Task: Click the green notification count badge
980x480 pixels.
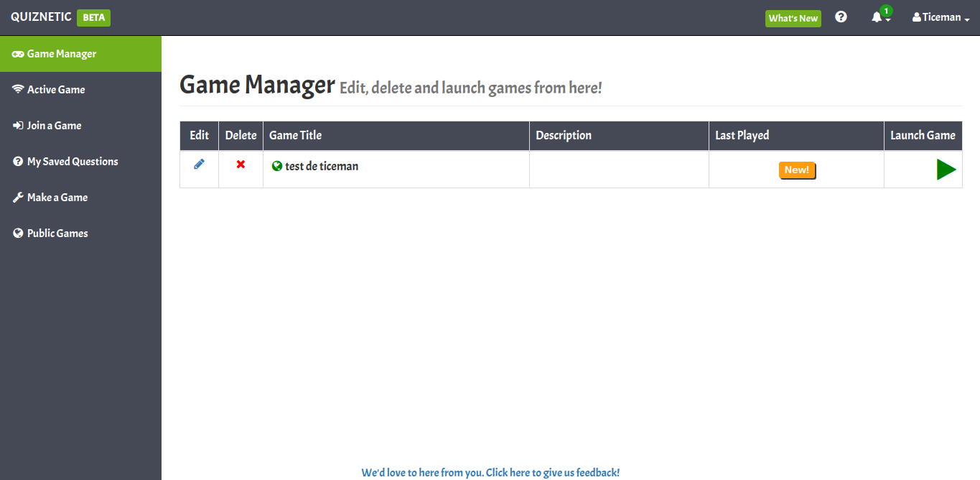Action: click(887, 11)
